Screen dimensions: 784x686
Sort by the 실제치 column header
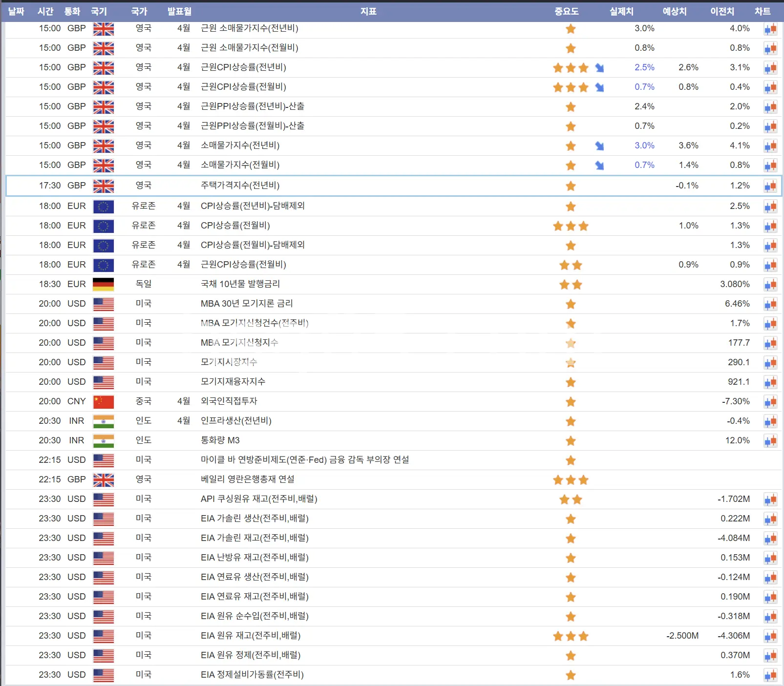[621, 11]
